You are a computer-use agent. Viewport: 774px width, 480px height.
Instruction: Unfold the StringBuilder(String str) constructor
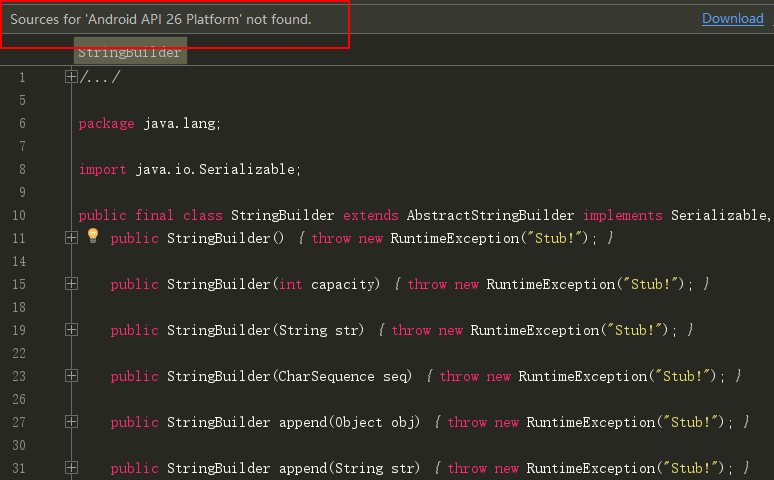point(71,330)
